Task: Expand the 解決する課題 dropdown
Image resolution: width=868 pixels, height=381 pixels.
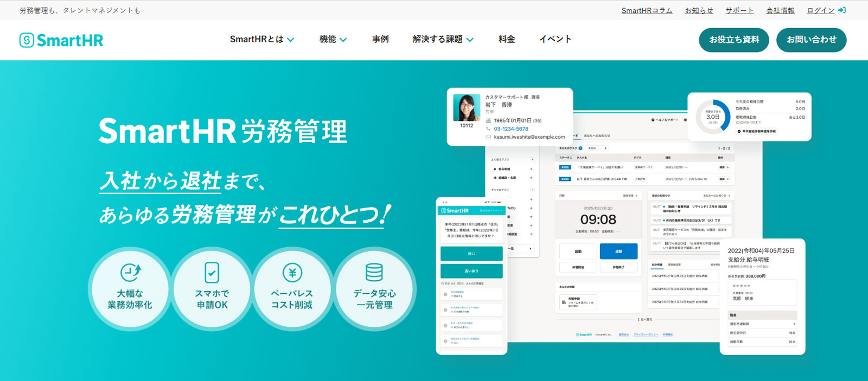Action: [x=443, y=39]
